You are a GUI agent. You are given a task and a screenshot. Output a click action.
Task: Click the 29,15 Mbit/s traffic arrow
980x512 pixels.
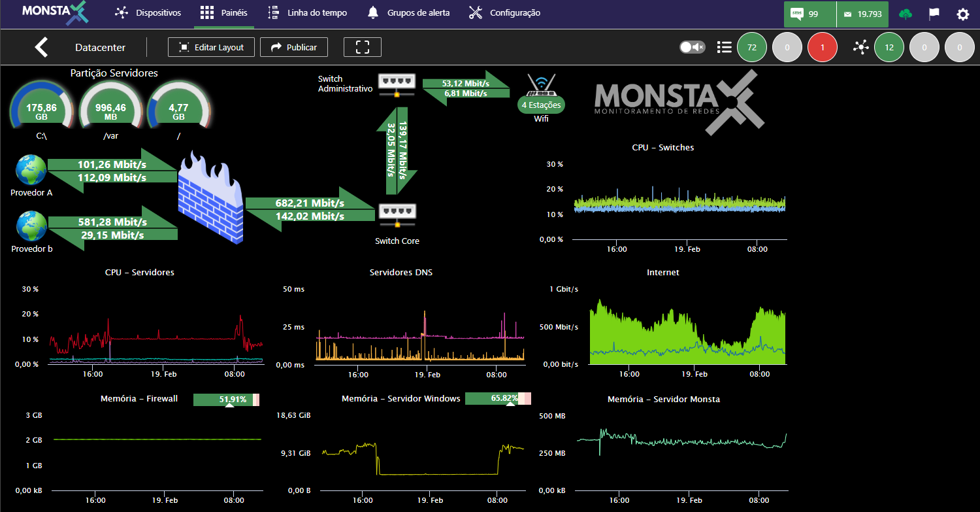pyautogui.click(x=112, y=235)
